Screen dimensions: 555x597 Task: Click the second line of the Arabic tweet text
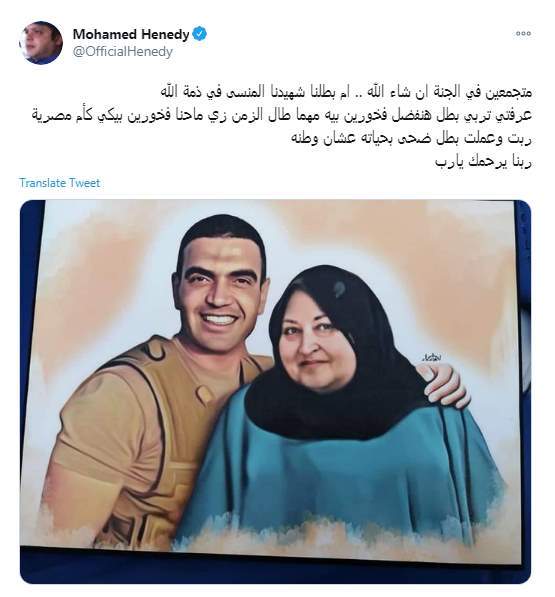coord(281,115)
